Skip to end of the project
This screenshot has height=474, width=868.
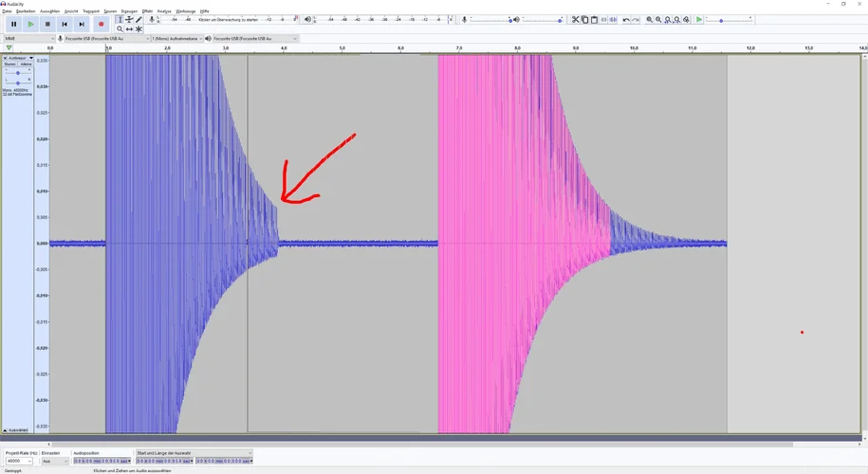click(82, 25)
